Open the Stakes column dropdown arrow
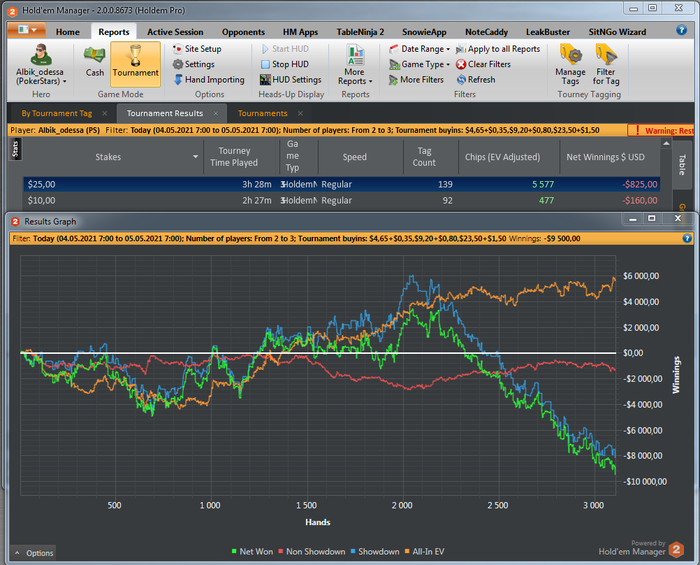The width and height of the screenshot is (700, 565). (x=195, y=157)
